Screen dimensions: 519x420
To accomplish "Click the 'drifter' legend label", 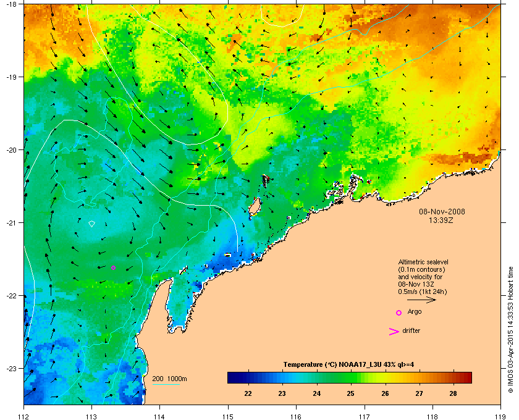I will (x=411, y=330).
